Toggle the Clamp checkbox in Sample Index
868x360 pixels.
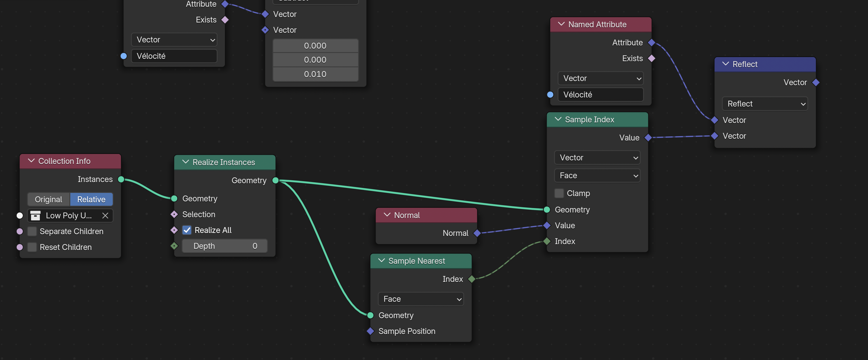coord(559,193)
